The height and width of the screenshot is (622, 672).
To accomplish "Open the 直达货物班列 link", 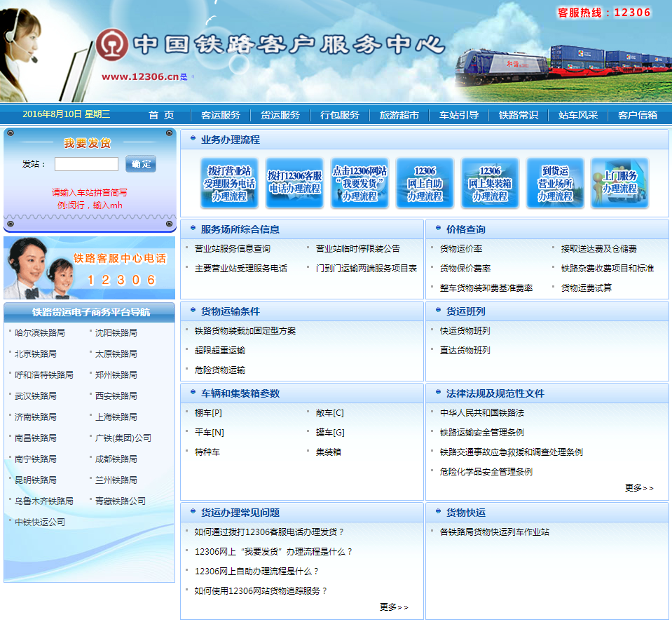I will coord(465,351).
